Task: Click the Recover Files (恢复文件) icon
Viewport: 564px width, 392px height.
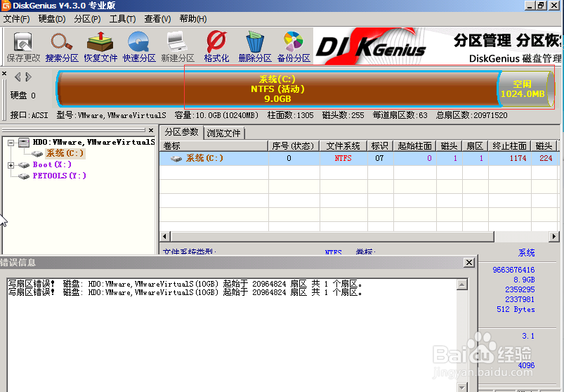Action: (100, 47)
